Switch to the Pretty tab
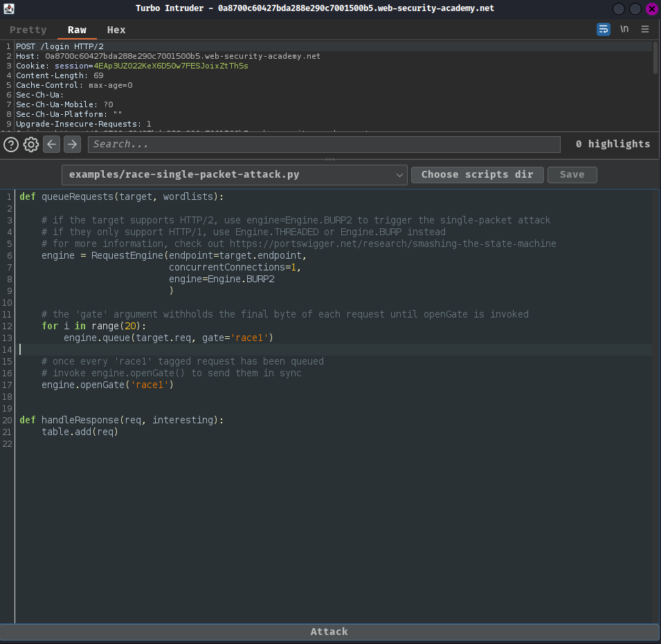Image resolution: width=661 pixels, height=644 pixels. tap(28, 30)
